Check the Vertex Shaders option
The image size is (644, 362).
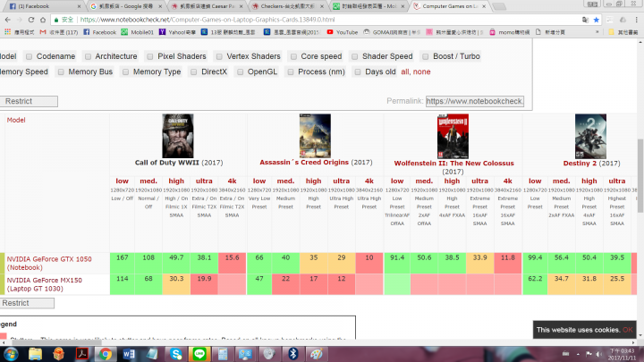coord(219,56)
